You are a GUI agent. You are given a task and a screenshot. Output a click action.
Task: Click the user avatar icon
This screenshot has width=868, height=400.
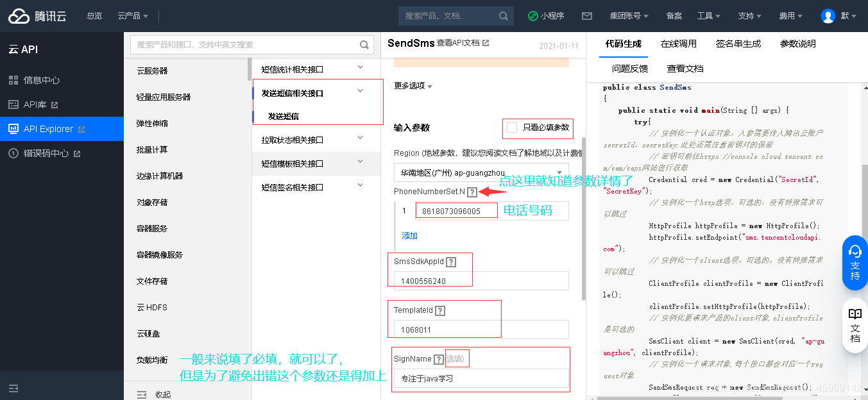[828, 16]
